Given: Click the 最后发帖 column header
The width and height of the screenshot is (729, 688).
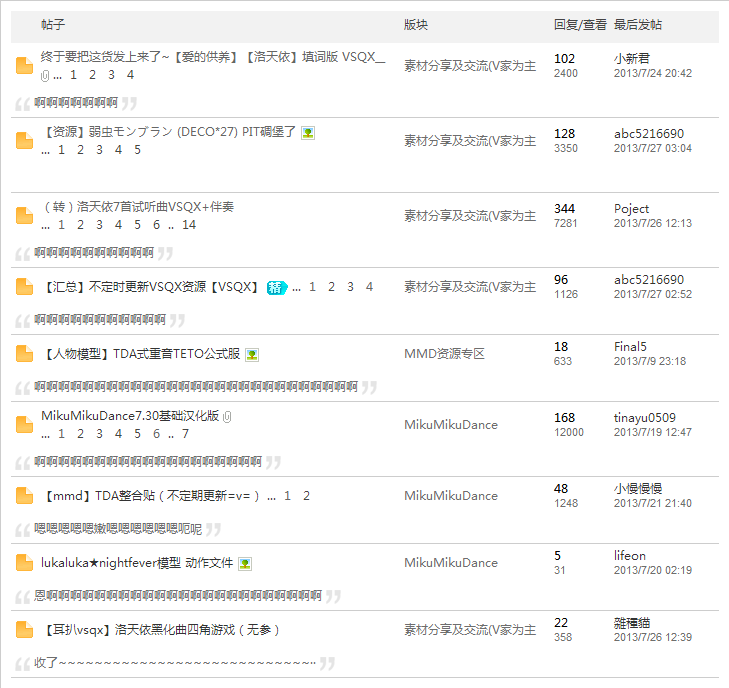Looking at the screenshot, I should pos(637,25).
